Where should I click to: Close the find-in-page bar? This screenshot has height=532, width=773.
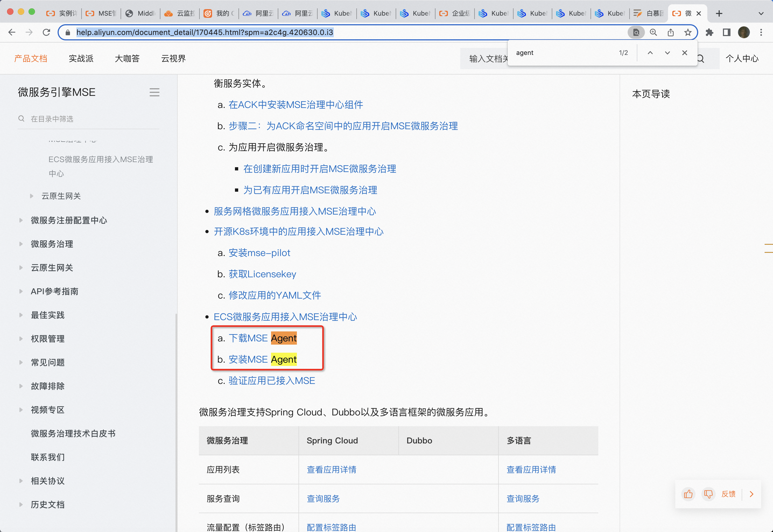point(685,53)
